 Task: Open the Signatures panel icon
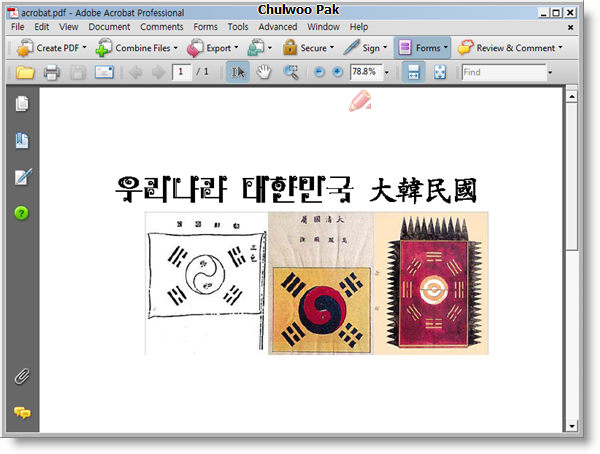pyautogui.click(x=23, y=177)
